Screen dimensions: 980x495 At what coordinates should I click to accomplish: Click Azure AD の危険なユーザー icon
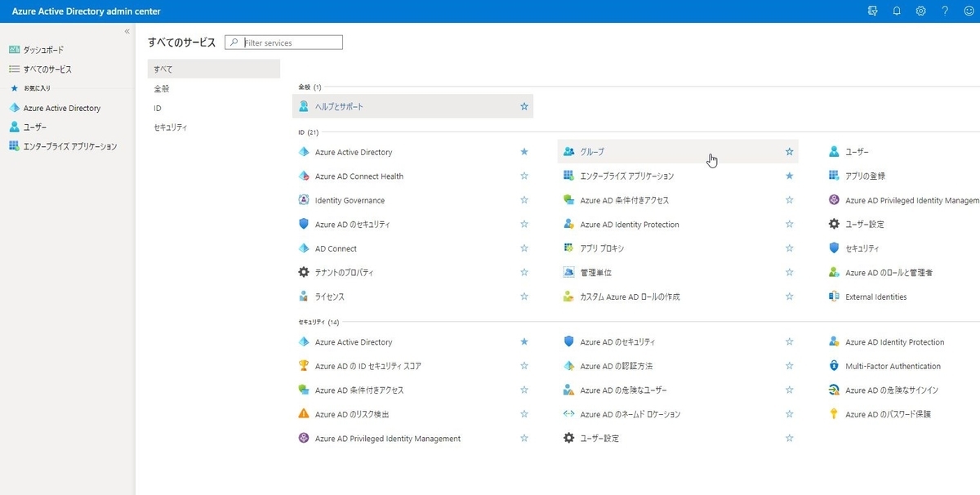point(569,390)
